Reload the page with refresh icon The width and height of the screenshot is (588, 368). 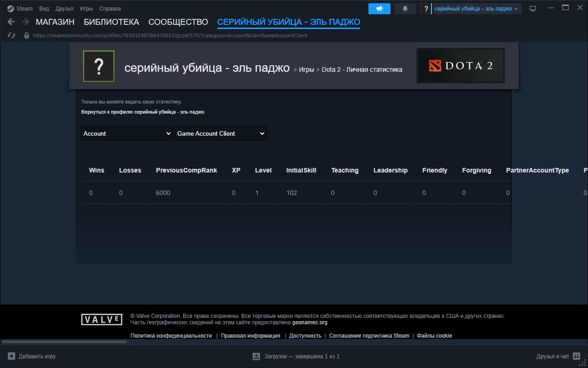coord(12,35)
